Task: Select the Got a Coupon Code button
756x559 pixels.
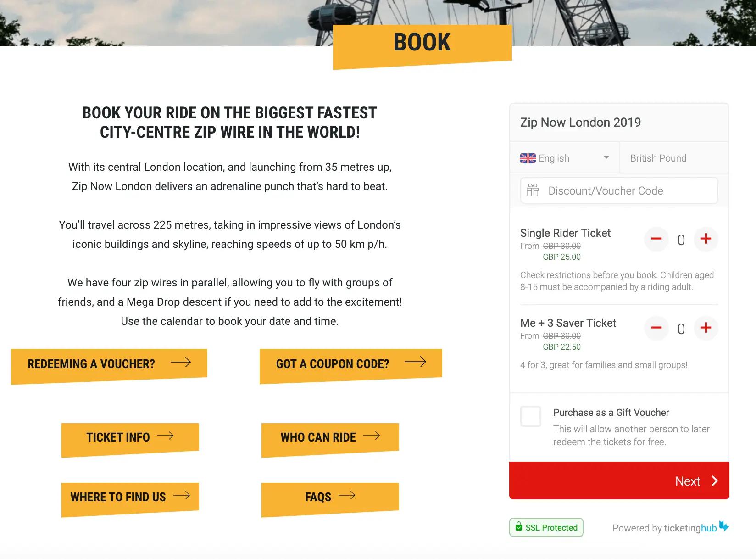Action: (351, 366)
